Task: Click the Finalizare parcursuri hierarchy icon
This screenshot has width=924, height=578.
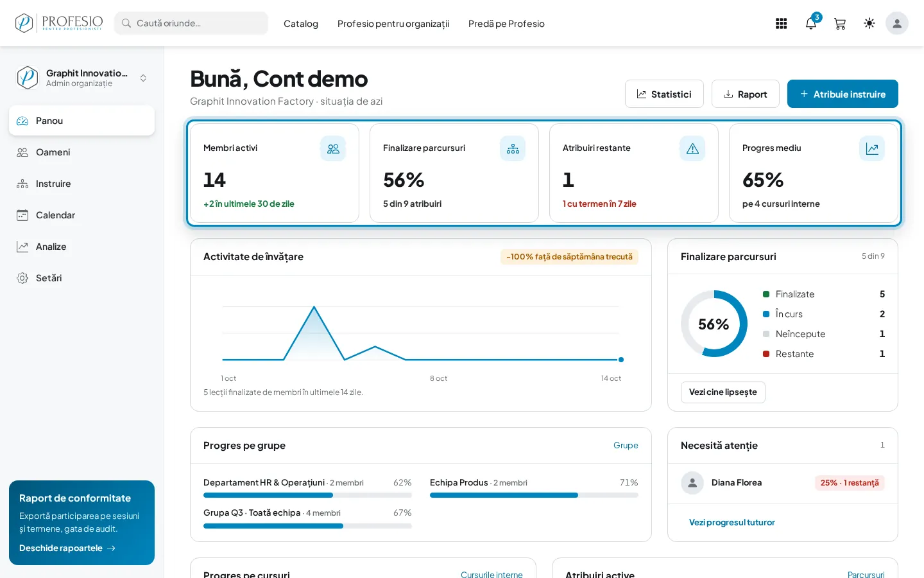Action: pos(513,148)
